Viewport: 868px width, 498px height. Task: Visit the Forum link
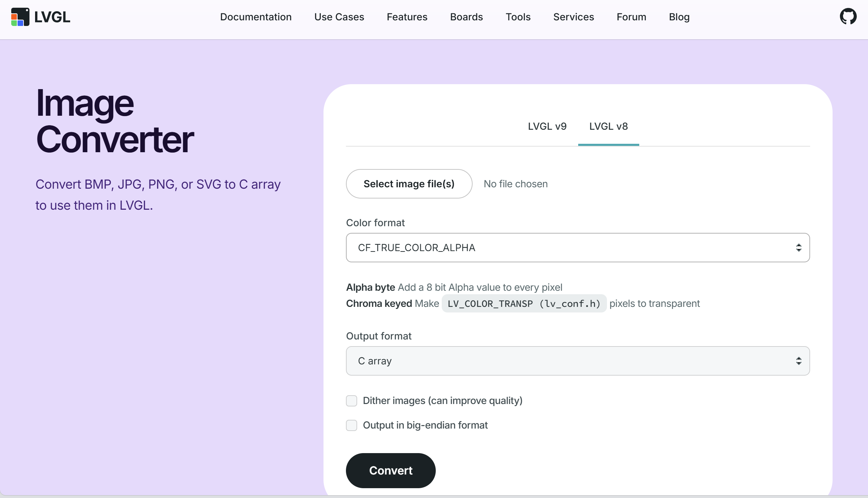click(x=631, y=17)
